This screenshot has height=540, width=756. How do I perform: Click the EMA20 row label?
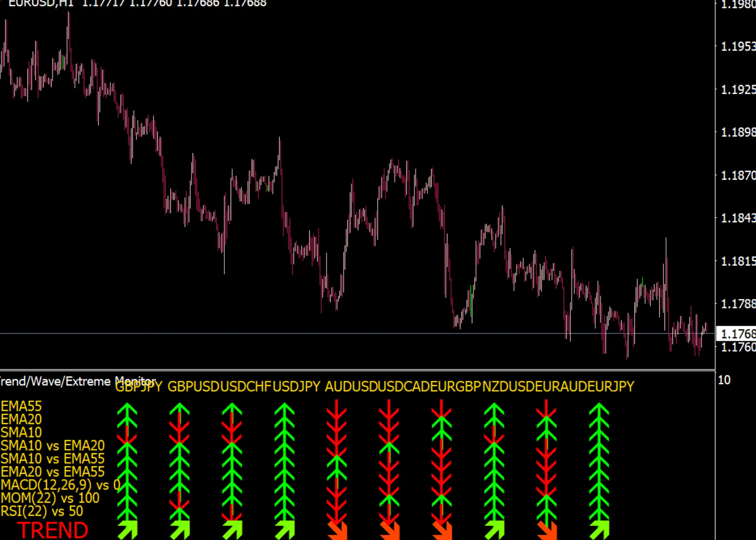(x=21, y=419)
